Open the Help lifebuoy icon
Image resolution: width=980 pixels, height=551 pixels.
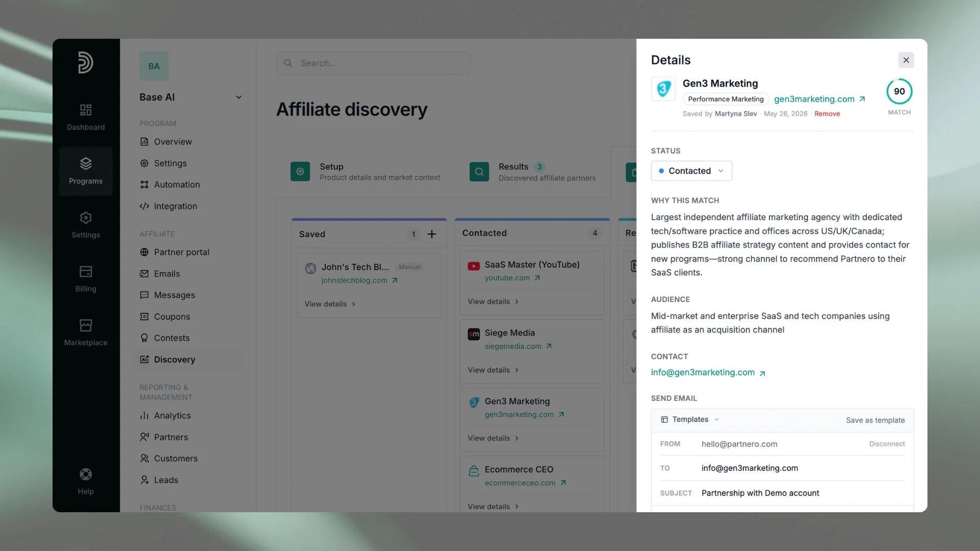point(86,474)
